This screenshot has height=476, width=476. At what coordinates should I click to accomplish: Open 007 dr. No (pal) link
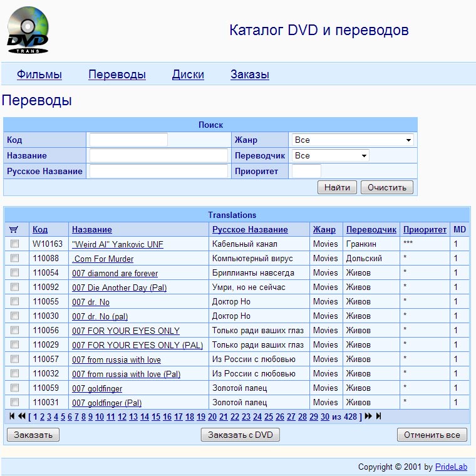pyautogui.click(x=100, y=316)
